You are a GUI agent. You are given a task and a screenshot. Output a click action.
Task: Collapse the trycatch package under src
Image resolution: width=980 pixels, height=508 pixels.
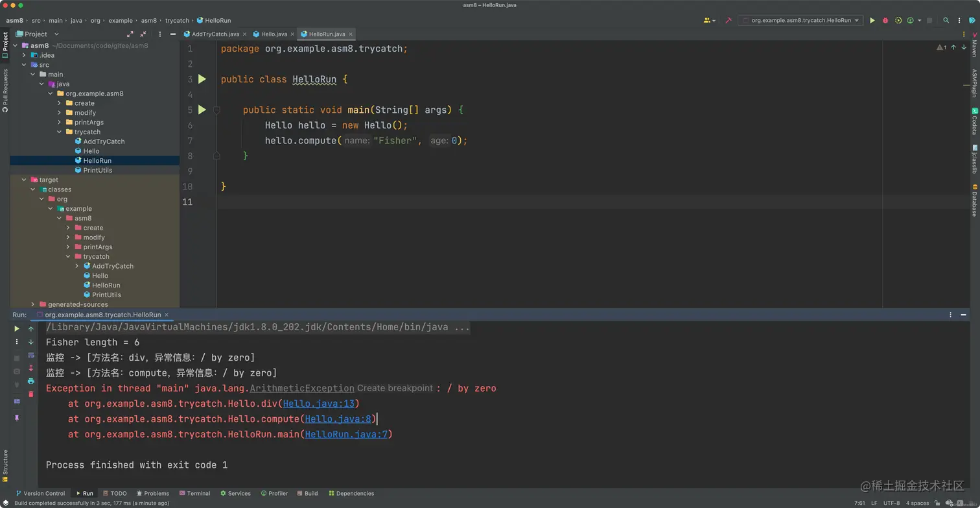point(60,132)
